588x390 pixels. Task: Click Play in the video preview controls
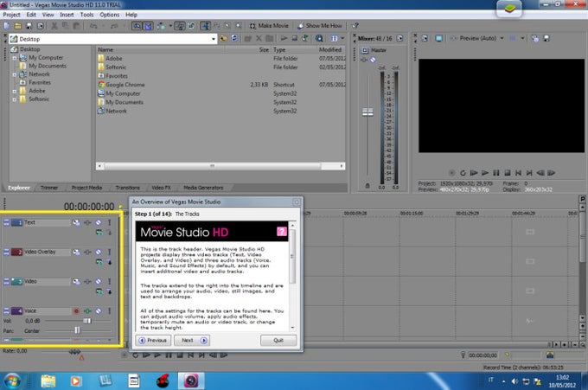click(x=485, y=173)
